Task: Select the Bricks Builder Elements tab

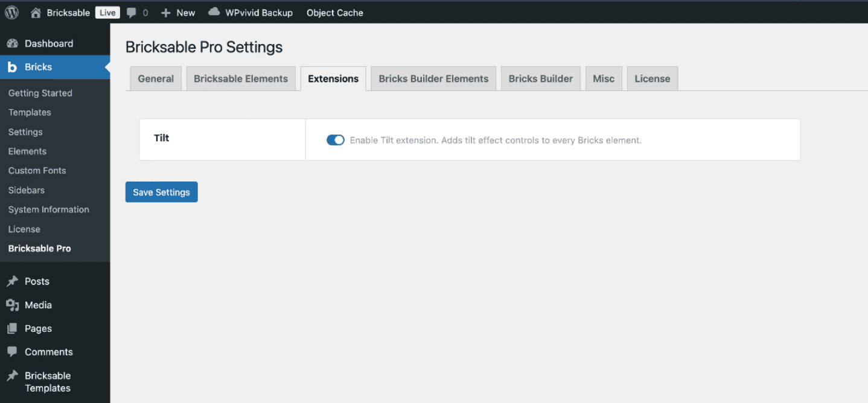Action: tap(433, 79)
